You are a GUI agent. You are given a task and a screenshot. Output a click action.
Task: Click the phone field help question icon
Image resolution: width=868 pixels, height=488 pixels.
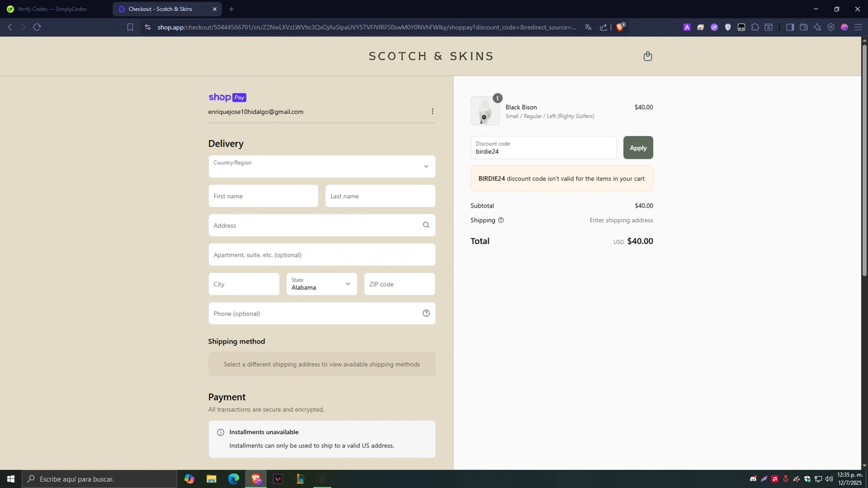[x=426, y=313]
